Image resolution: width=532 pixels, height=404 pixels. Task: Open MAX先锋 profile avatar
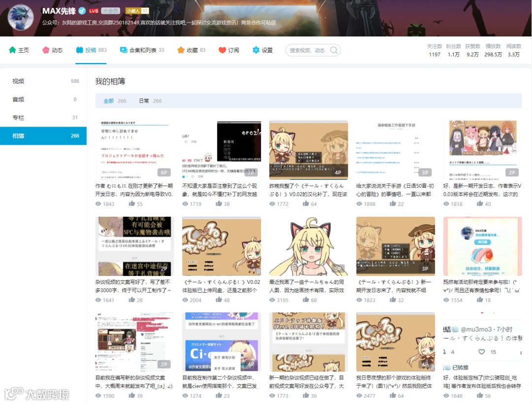[x=21, y=18]
